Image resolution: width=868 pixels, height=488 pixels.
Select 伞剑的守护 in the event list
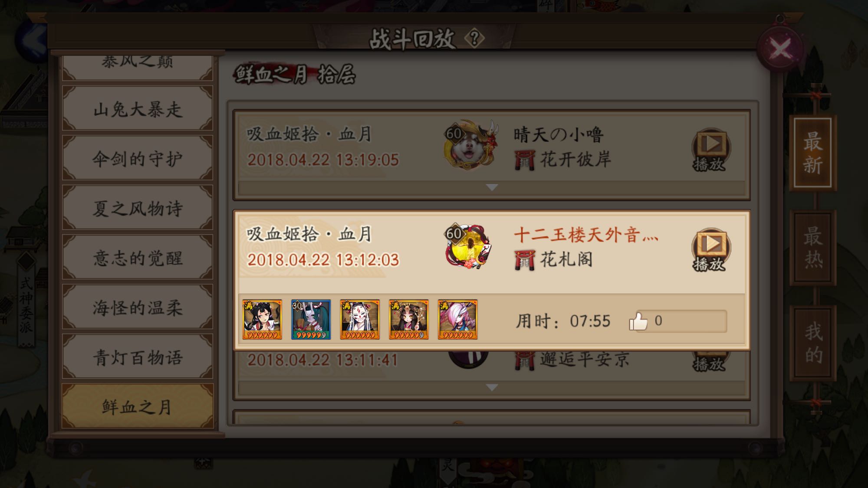tap(138, 158)
